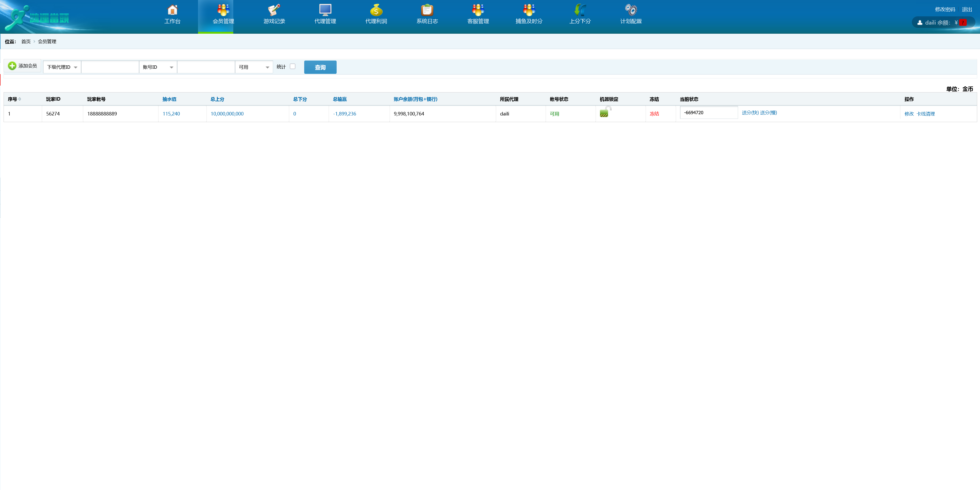Click the 游戏记录 notepad icon

[x=274, y=10]
